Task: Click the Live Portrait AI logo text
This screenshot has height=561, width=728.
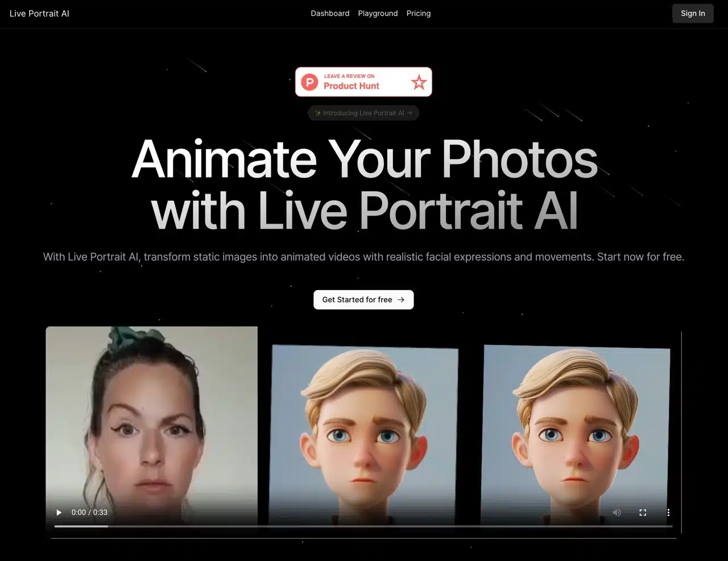Action: click(39, 13)
